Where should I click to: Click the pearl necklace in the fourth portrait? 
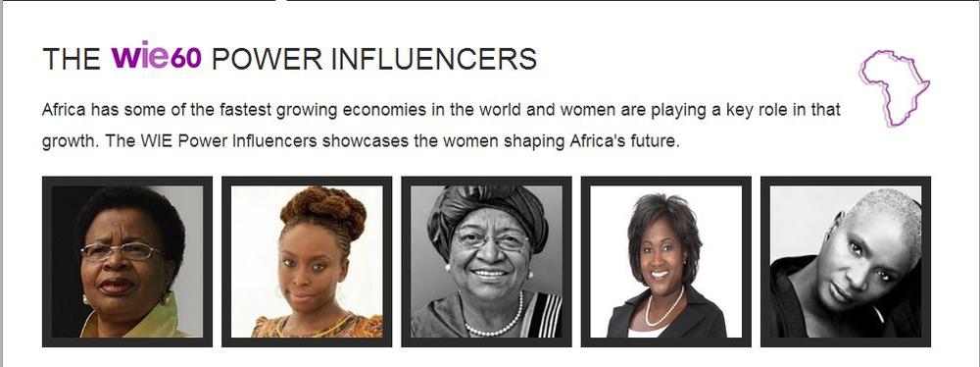pyautogui.click(x=664, y=310)
